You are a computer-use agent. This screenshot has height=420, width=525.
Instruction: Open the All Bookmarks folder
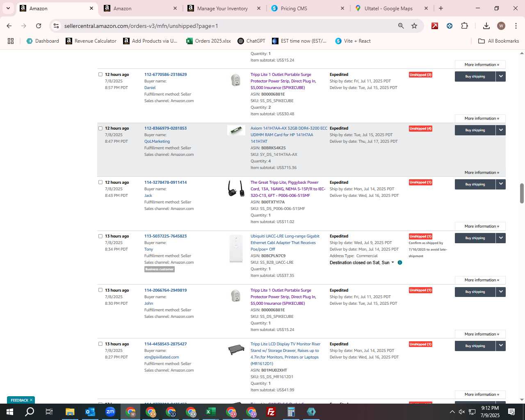[x=499, y=41]
